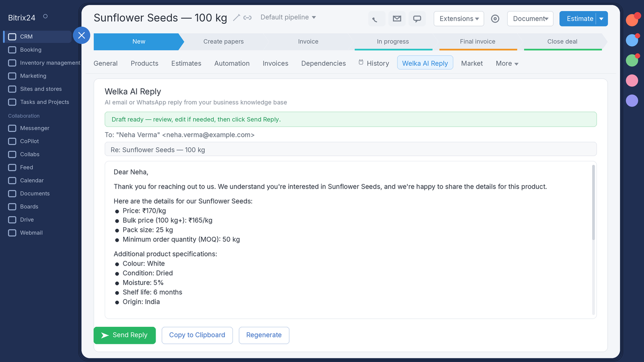
Task: Select the Create papers stage
Action: 223,42
